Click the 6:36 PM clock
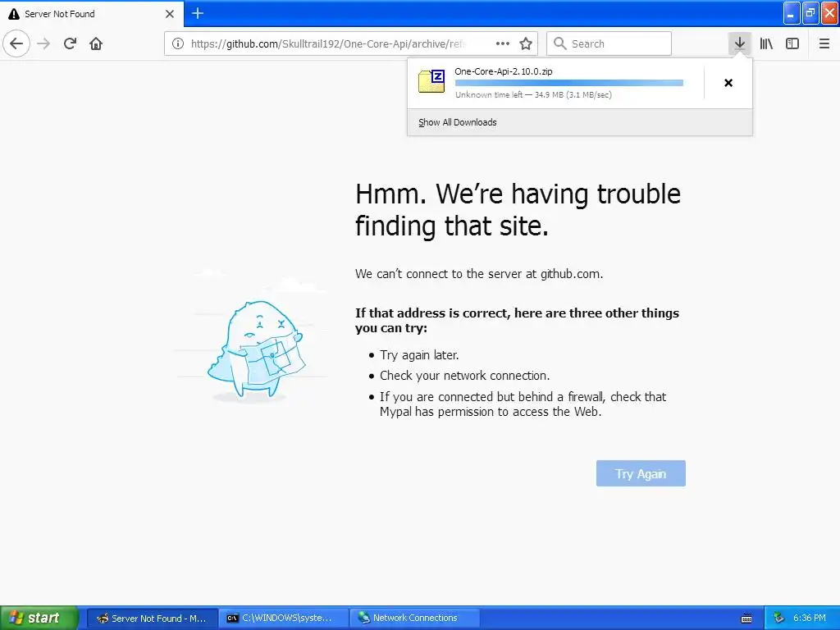Image resolution: width=840 pixels, height=630 pixels. coord(809,619)
